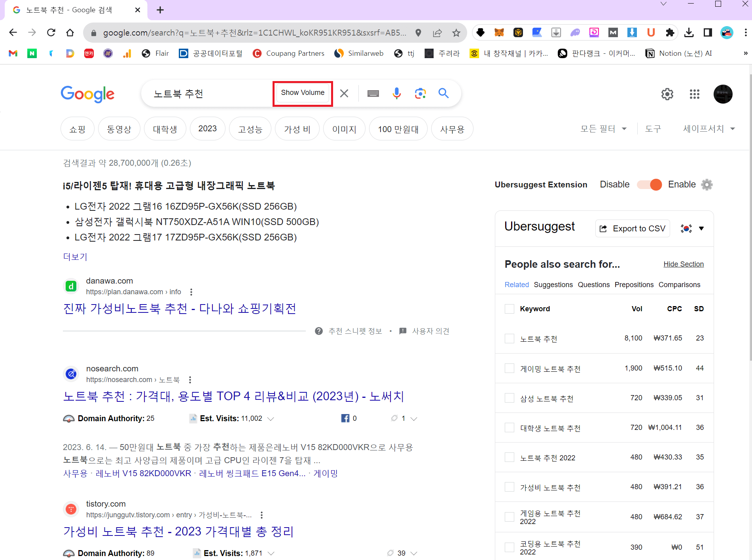This screenshot has width=752, height=560.
Task: Click the 도구 tools option
Action: (653, 129)
